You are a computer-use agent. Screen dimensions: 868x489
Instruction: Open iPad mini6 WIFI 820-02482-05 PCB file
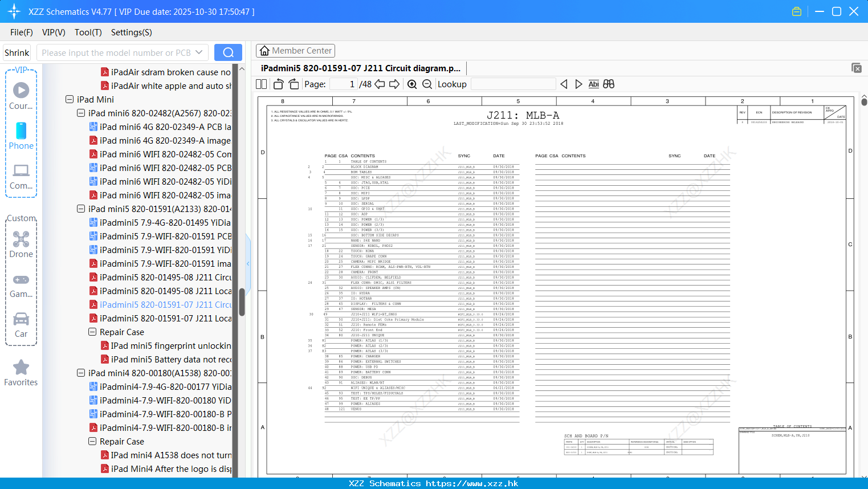tap(160, 168)
